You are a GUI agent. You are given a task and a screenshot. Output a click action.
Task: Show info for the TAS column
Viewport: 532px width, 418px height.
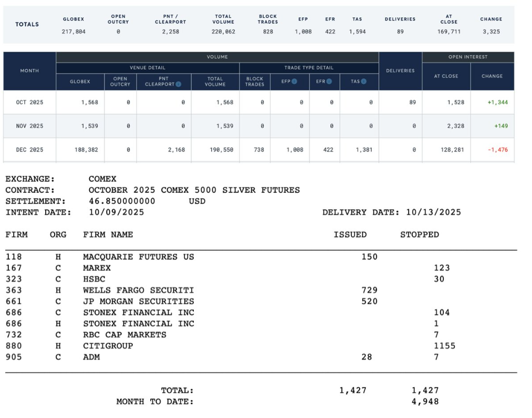[363, 81]
